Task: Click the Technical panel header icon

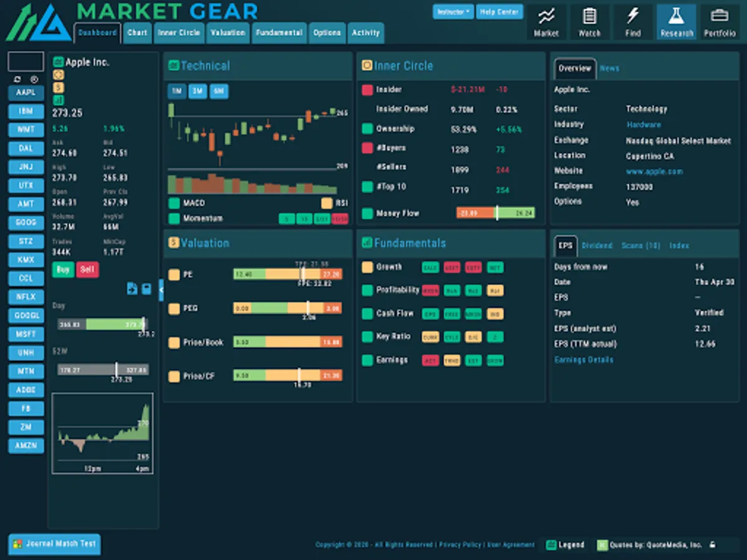Action: 174,65
